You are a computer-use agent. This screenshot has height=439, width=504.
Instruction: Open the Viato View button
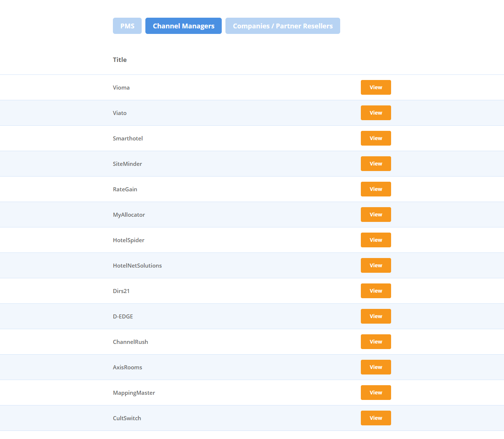(376, 113)
